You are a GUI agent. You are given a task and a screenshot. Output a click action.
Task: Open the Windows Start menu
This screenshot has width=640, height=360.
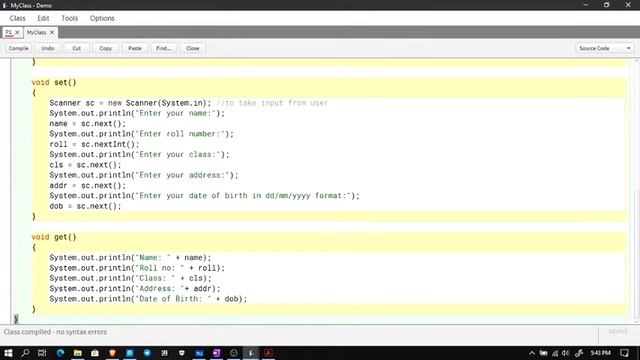[x=8, y=353]
